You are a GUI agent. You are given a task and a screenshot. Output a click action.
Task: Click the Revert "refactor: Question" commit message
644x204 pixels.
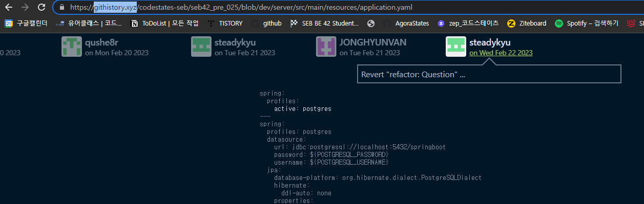click(x=413, y=74)
